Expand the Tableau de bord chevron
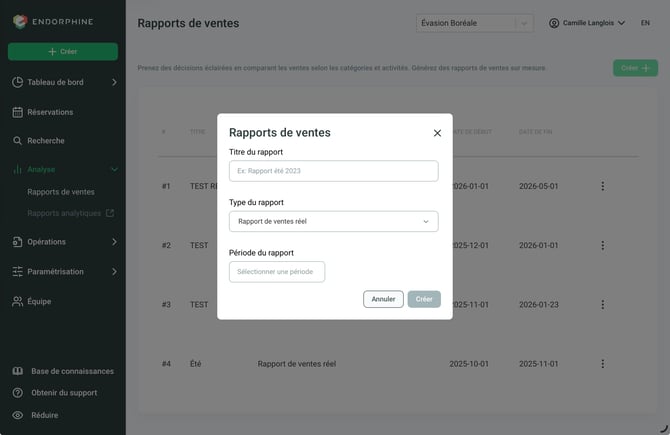Viewport: 670px width, 435px height. pyautogui.click(x=114, y=82)
